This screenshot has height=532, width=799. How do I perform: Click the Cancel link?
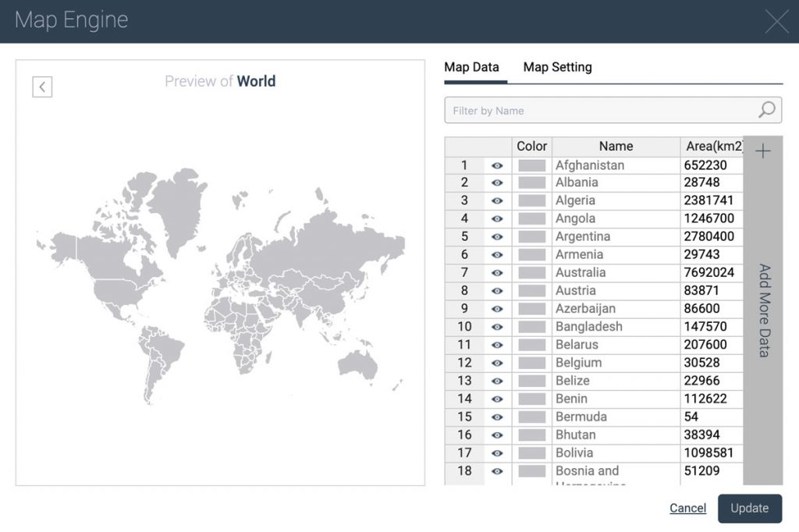[687, 508]
